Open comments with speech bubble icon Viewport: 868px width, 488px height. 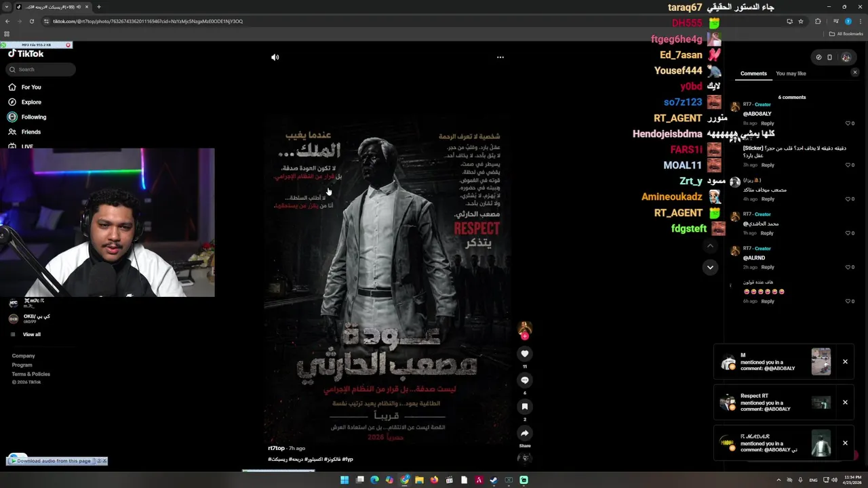[525, 380]
